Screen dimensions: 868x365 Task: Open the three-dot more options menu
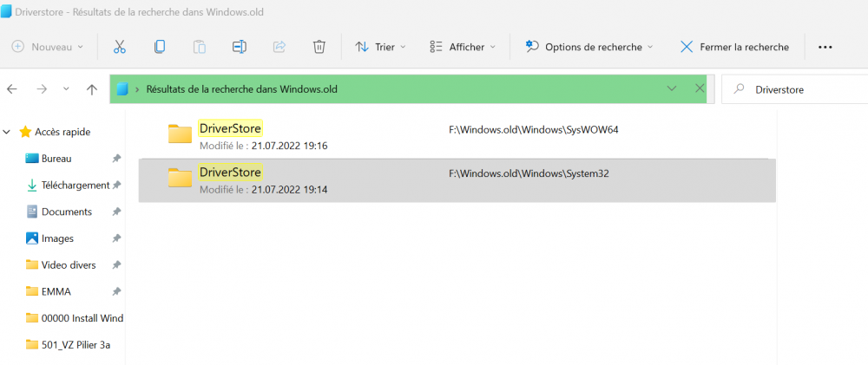pos(825,47)
